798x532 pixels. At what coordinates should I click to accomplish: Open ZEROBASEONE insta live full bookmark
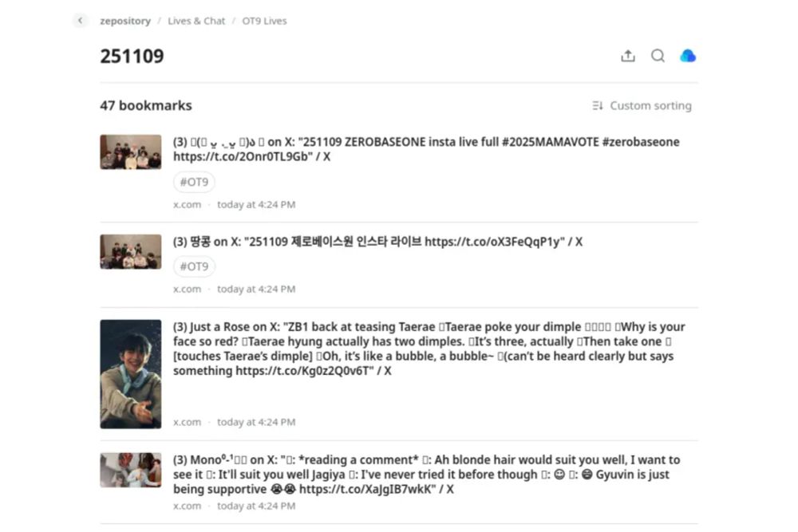426,149
